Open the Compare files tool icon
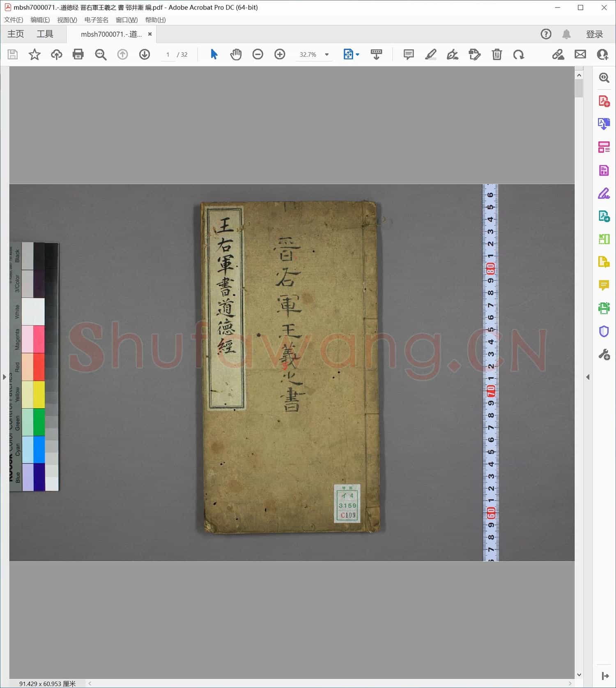Image resolution: width=616 pixels, height=688 pixels. coord(604,239)
